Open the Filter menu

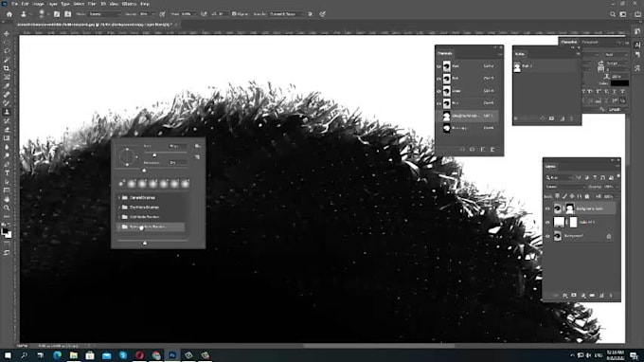92,4
